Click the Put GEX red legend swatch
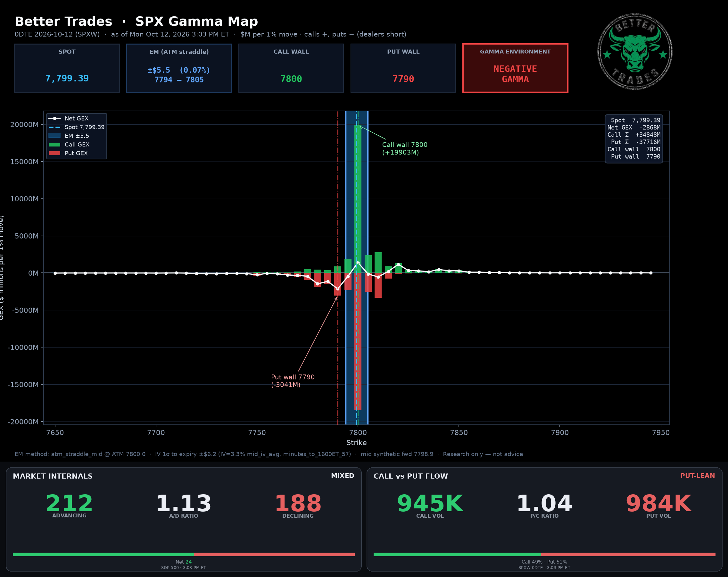The image size is (728, 577). coord(54,153)
